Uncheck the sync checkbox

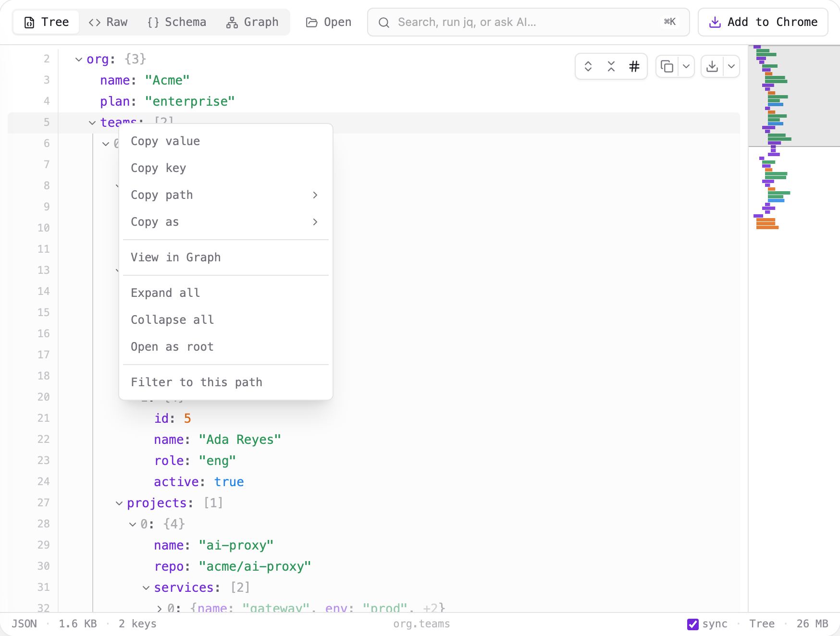pos(692,624)
